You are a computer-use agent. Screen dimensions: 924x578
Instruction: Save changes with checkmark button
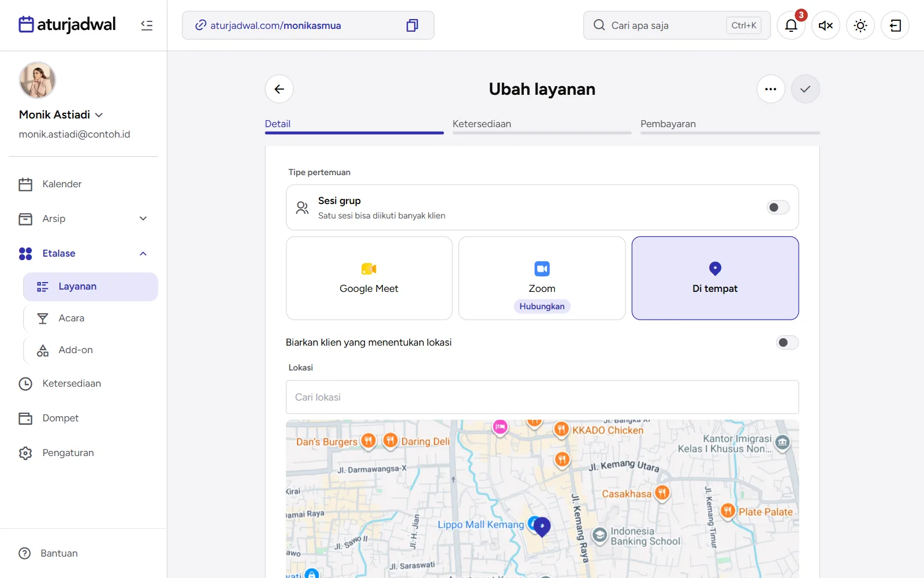pyautogui.click(x=806, y=89)
